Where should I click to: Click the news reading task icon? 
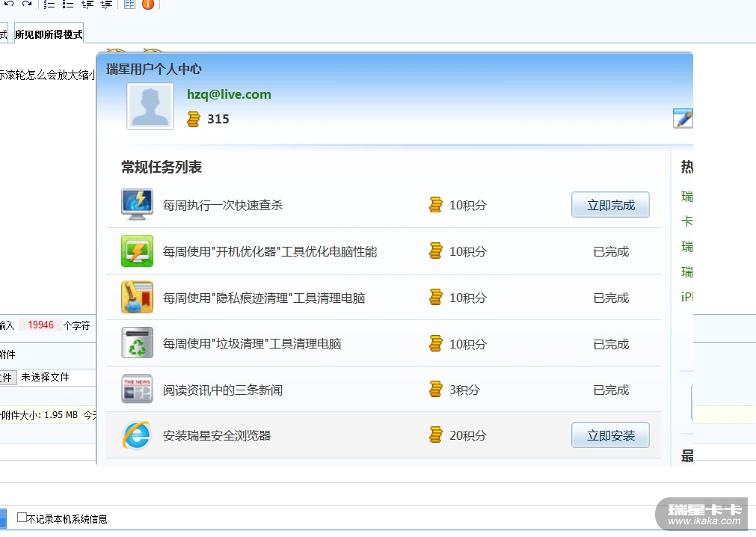pyautogui.click(x=137, y=388)
